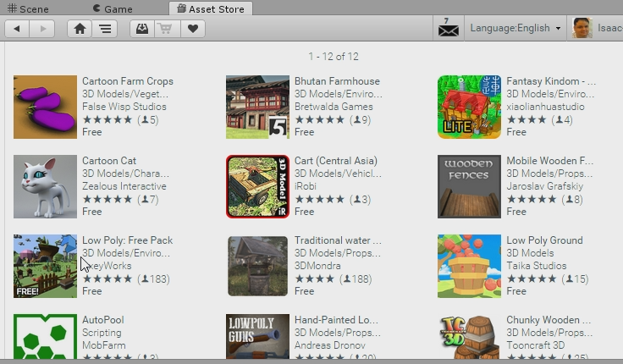Viewport: 623px width, 364px height.
Task: Open publisher xiaolianhuastudio
Action: (545, 107)
